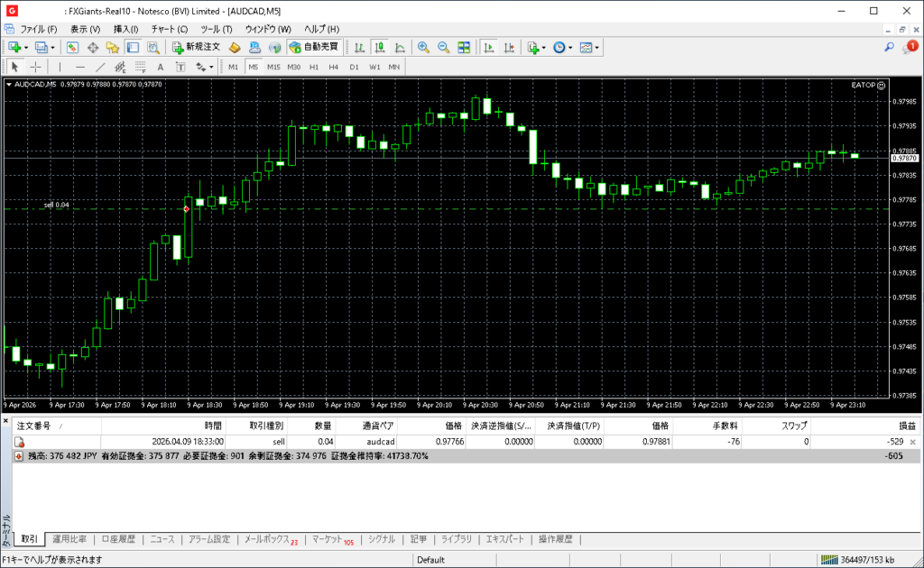Click the search magnifier icon
This screenshot has width=924, height=568.
point(889,47)
